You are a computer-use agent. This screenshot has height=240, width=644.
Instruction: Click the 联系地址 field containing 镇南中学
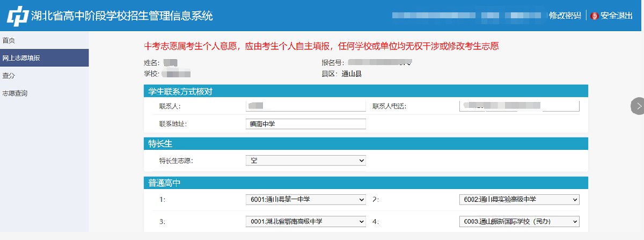(305, 124)
